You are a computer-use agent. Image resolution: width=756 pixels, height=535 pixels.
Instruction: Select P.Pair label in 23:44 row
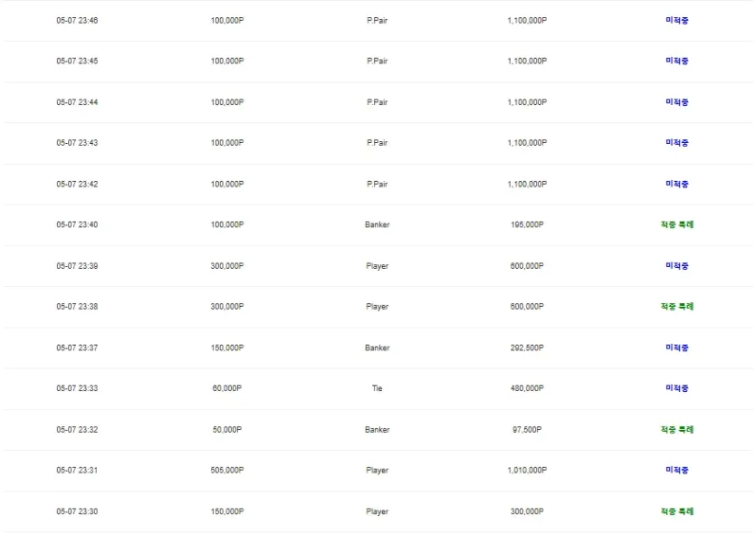tap(377, 102)
